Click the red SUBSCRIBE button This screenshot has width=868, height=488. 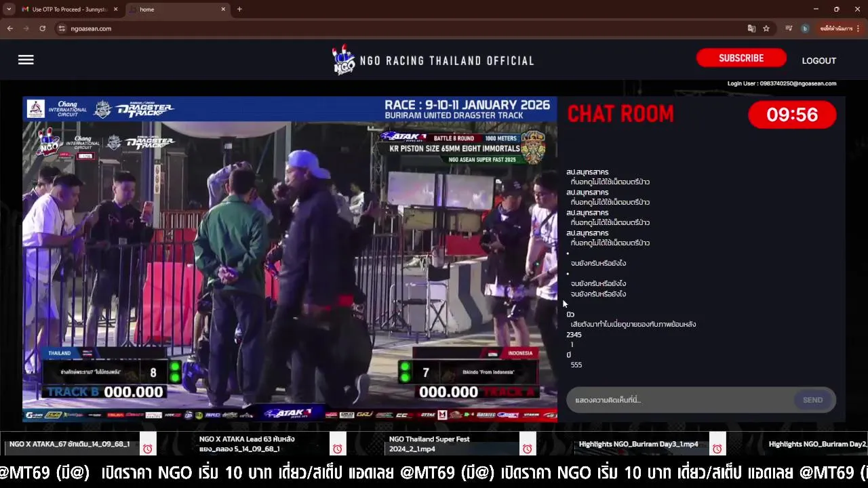click(741, 58)
